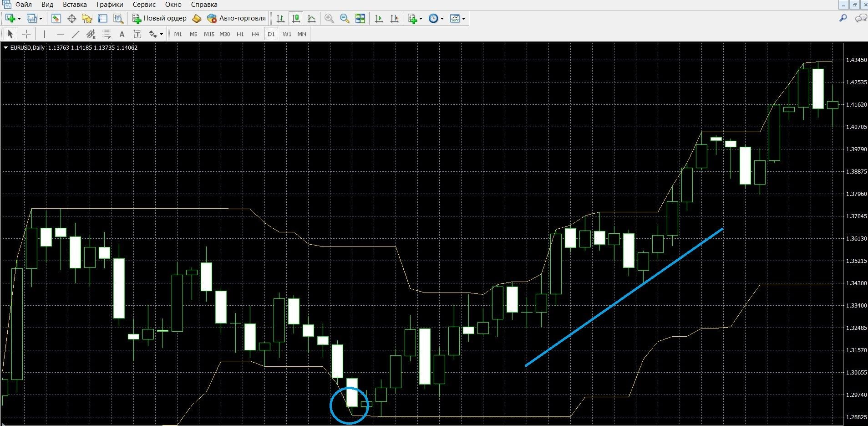Viewport: 868px width, 426px height.
Task: Toggle chart Auto Scroll
Action: [x=379, y=19]
